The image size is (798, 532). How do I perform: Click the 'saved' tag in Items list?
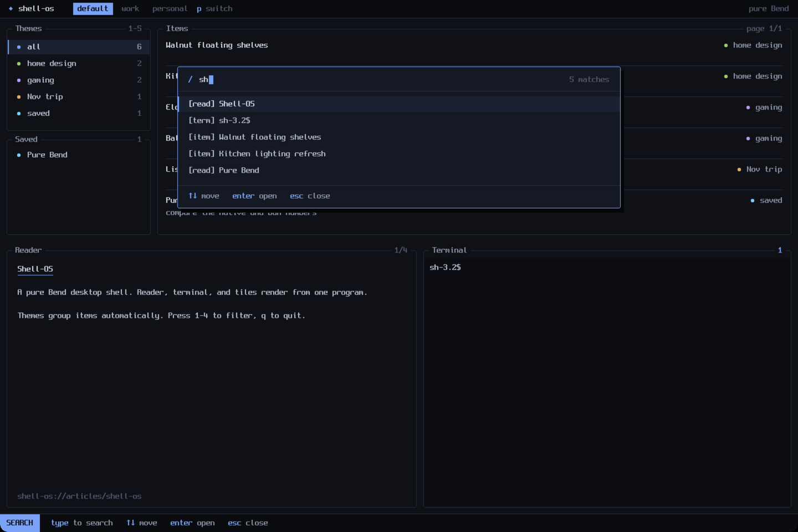[x=766, y=200]
